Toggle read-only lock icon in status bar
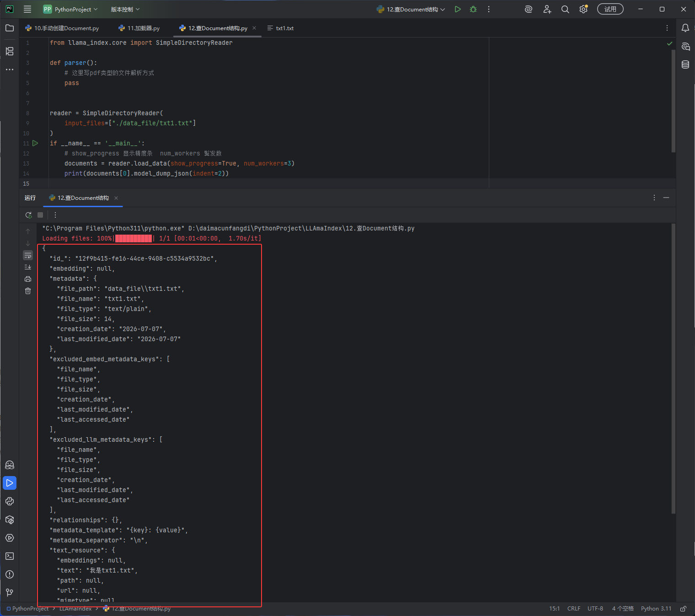The image size is (695, 616). (x=683, y=609)
